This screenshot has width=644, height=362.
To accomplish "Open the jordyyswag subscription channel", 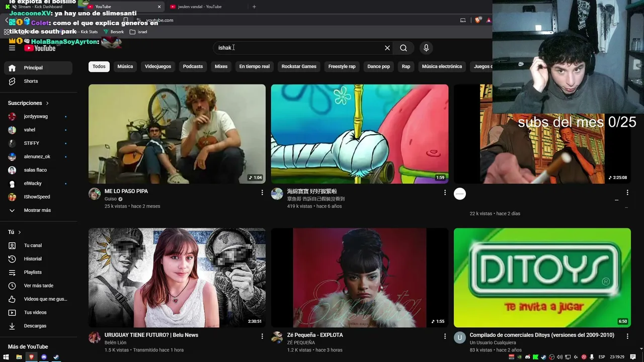I will pos(38,117).
